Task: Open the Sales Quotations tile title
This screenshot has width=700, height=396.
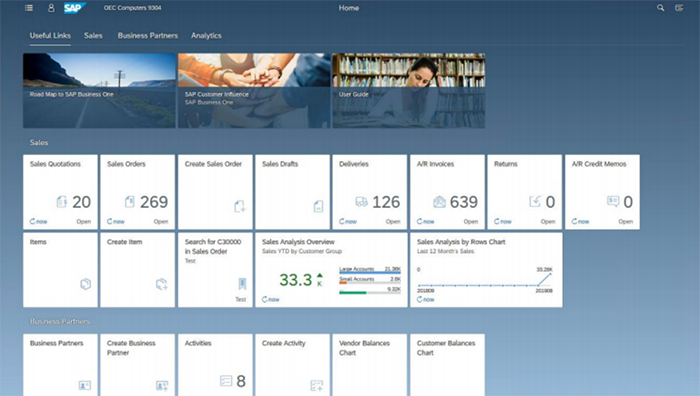Action: pos(55,164)
